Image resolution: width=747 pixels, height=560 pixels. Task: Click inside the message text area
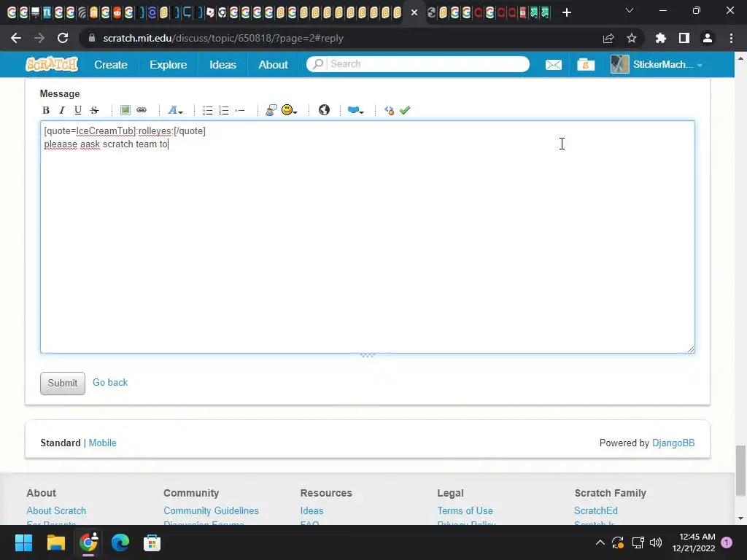pyautogui.click(x=368, y=237)
